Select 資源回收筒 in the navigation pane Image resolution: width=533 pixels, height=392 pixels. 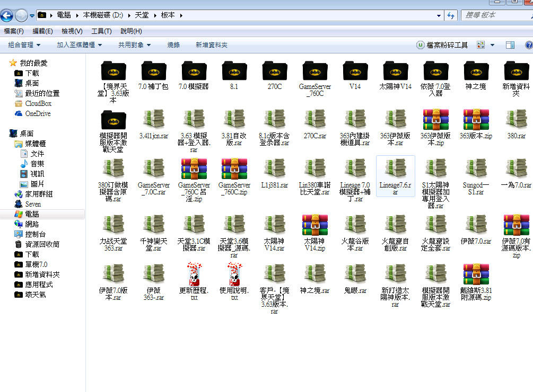tap(42, 244)
